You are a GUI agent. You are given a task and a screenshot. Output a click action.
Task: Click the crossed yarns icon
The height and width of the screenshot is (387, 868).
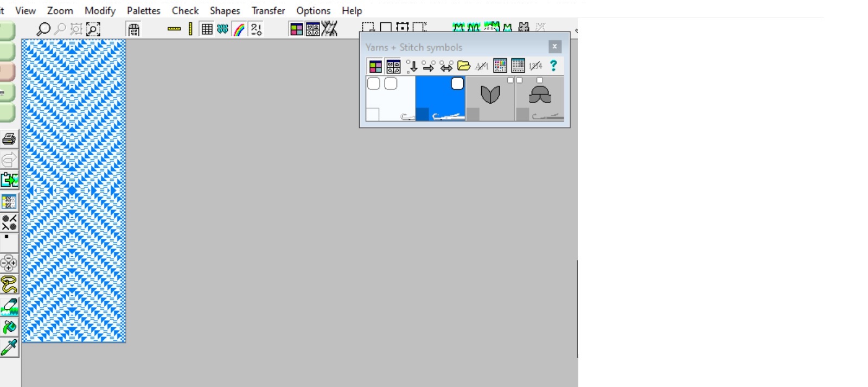coord(329,29)
